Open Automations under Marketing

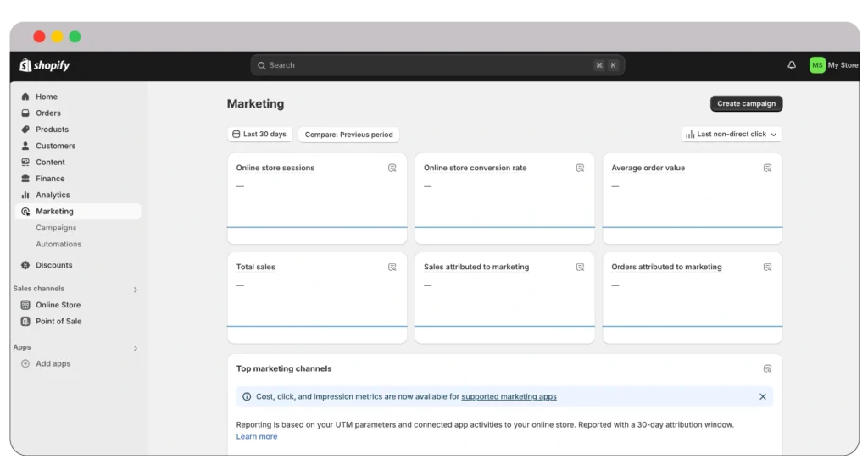58,244
